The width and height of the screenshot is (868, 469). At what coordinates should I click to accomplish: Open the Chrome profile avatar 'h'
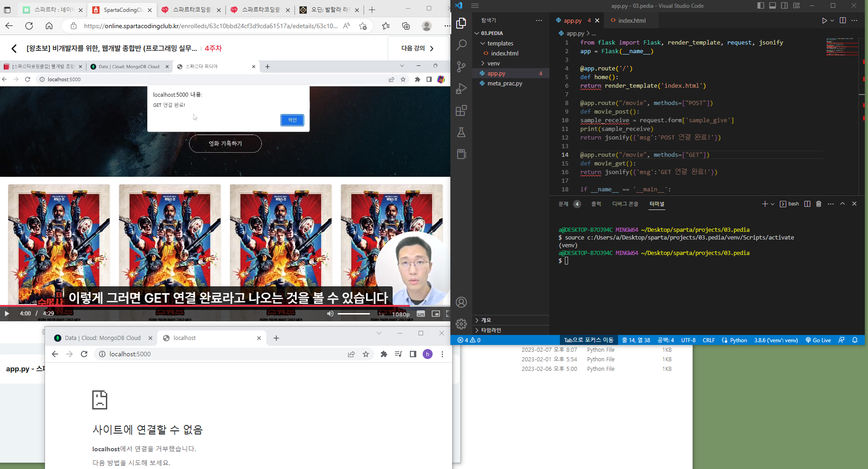point(428,354)
